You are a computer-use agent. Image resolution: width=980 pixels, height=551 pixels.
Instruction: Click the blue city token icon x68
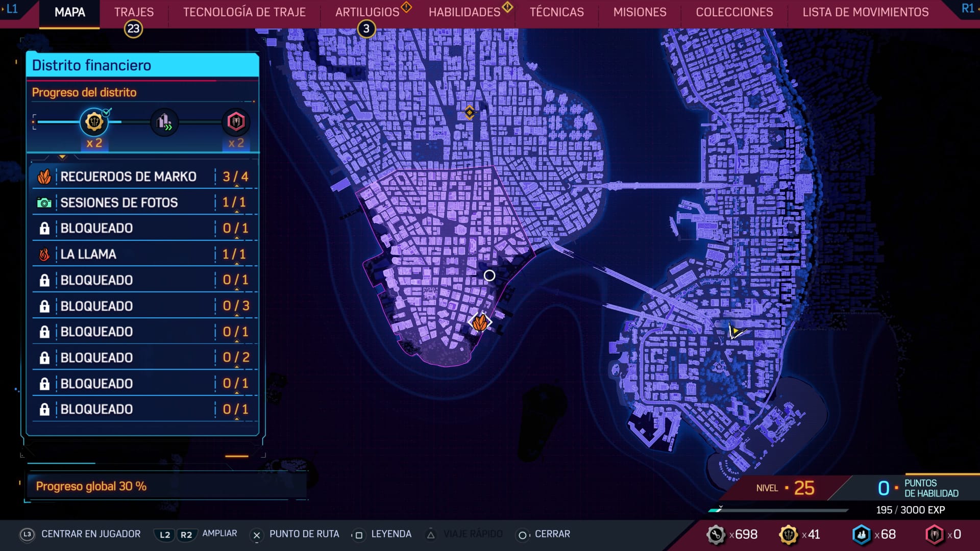point(862,535)
